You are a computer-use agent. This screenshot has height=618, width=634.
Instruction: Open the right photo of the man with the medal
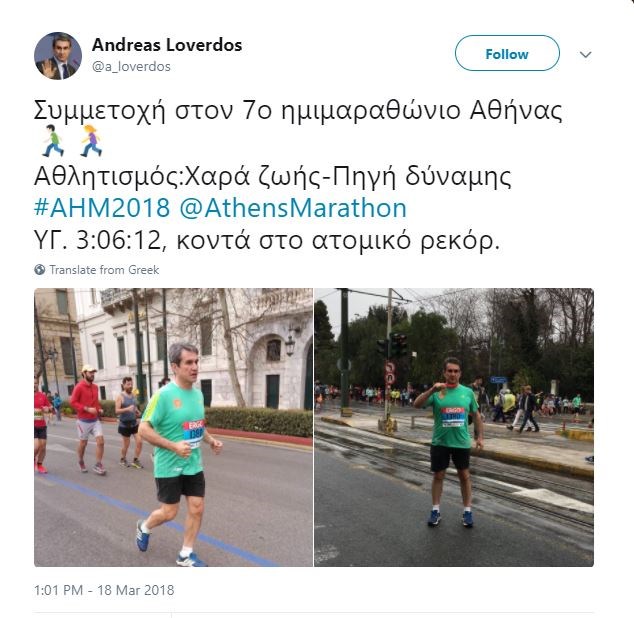coord(454,427)
